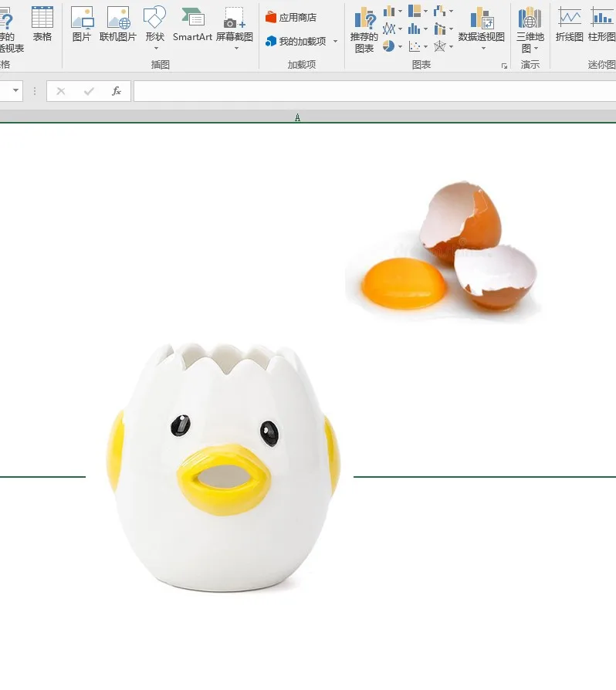Open the 屏幕截图 screenshot menu
The image size is (616, 690).
point(235,28)
